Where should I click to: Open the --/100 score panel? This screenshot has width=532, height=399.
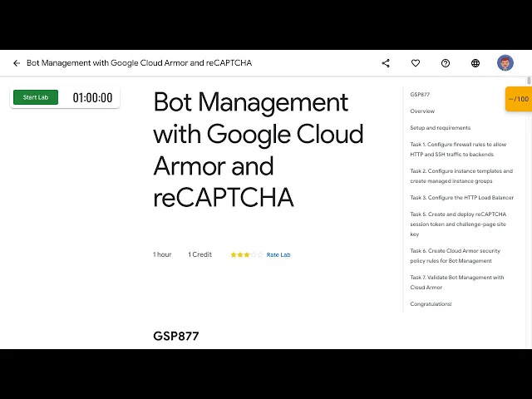coord(519,99)
